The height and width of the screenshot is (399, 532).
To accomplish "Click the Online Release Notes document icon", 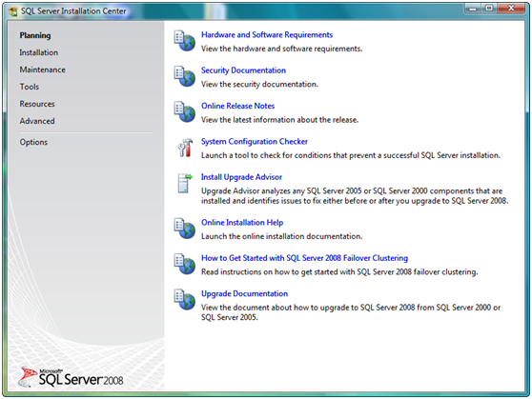I will (x=185, y=111).
